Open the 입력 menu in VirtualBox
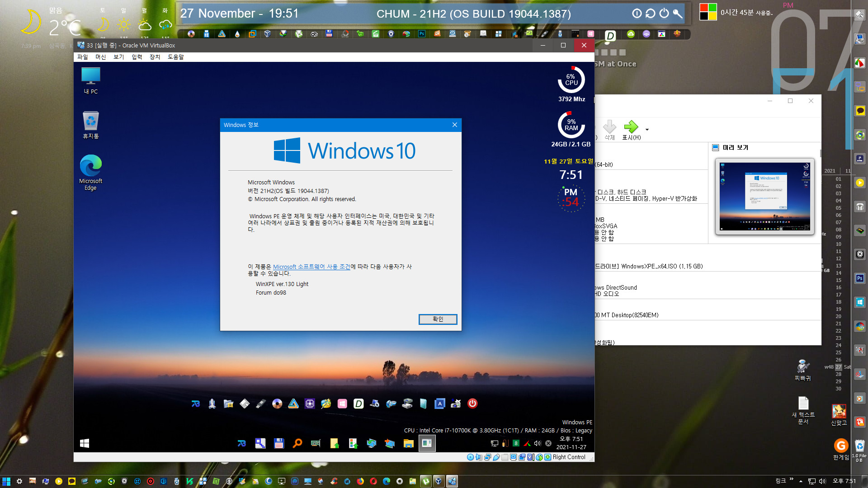The height and width of the screenshot is (488, 868). point(137,57)
